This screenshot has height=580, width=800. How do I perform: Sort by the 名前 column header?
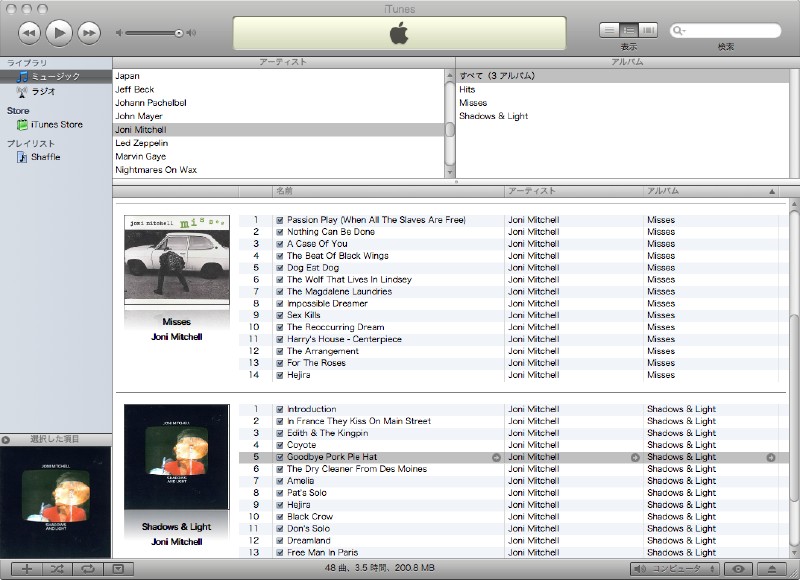(388, 191)
